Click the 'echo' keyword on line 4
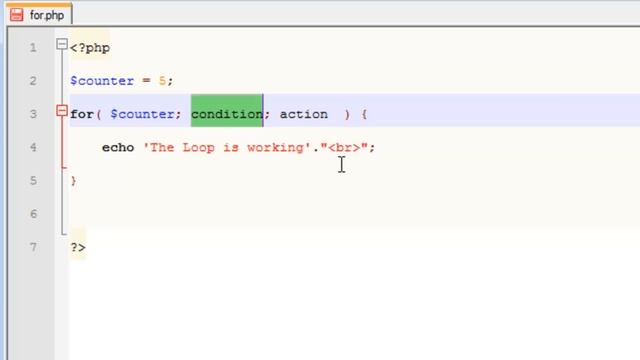This screenshot has width=640, height=360. 118,147
